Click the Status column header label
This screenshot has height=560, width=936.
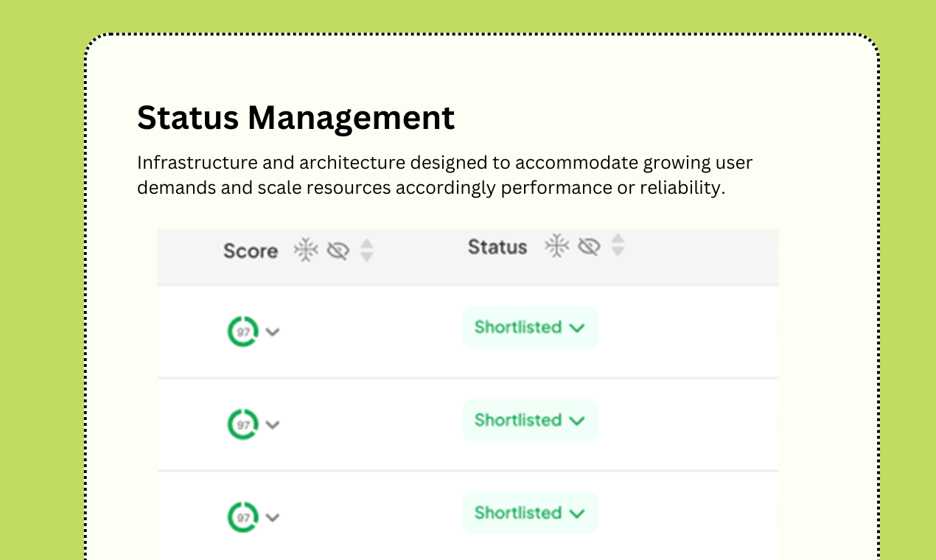tap(497, 247)
